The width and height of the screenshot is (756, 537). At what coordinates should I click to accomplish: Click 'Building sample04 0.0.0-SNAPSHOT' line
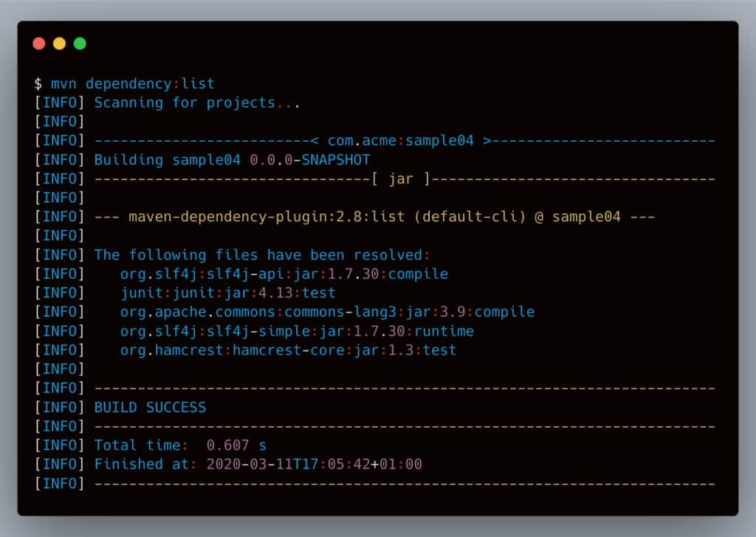tap(232, 159)
